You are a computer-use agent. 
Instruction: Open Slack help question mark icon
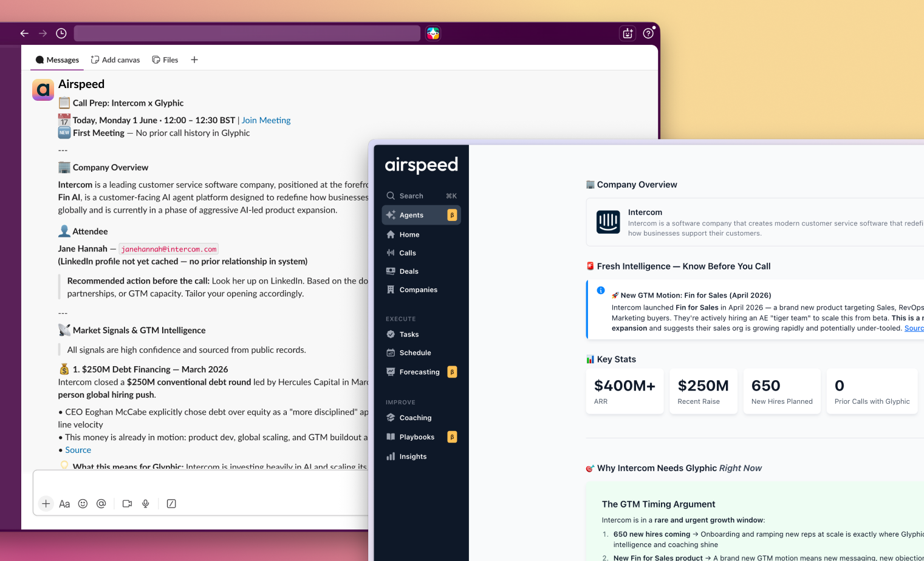coord(648,33)
